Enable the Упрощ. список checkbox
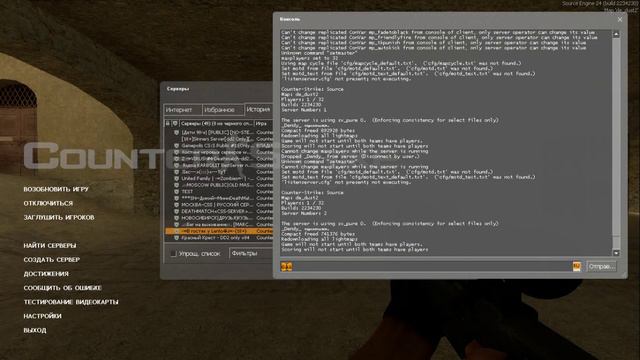Viewport: 640px width, 360px height. tap(173, 253)
